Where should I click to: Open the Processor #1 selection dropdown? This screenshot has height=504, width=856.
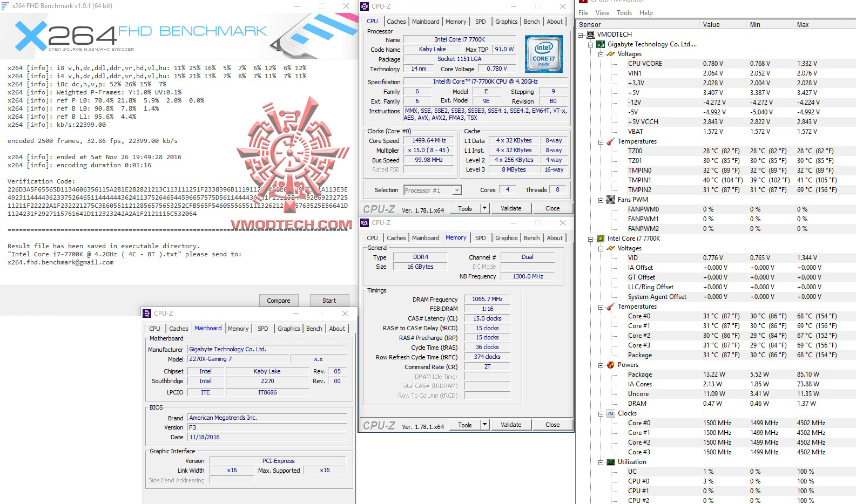click(457, 190)
